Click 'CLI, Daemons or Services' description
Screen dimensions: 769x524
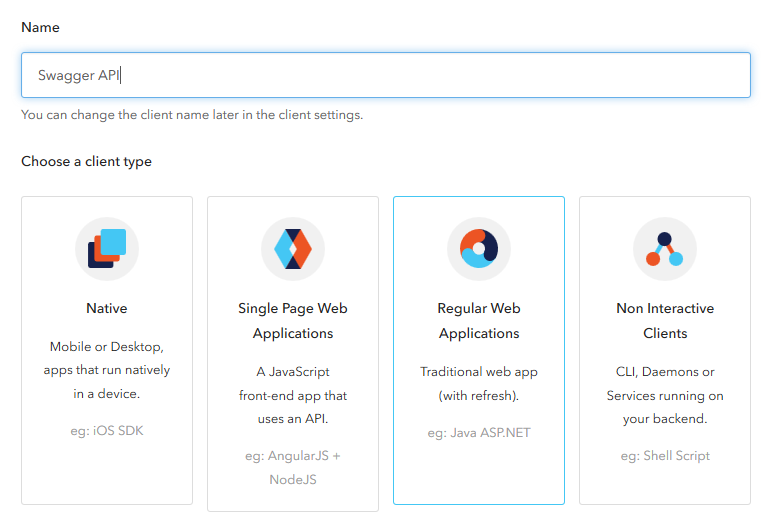[665, 395]
